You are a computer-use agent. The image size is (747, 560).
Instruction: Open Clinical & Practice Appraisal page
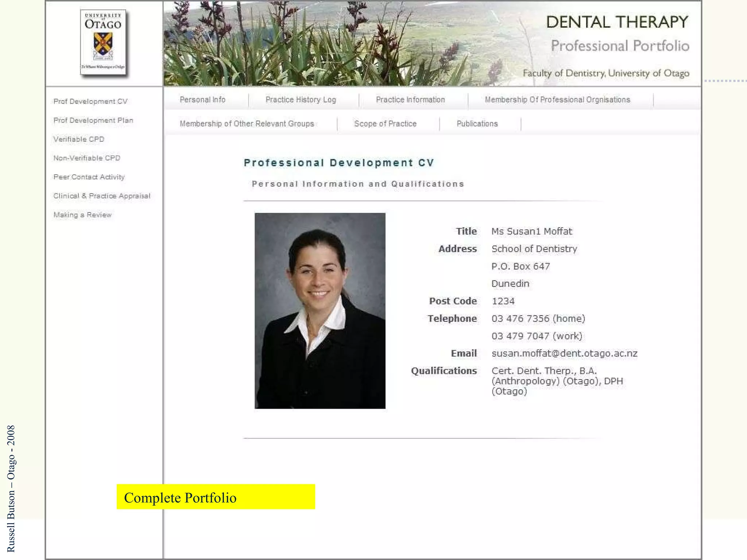click(x=102, y=196)
